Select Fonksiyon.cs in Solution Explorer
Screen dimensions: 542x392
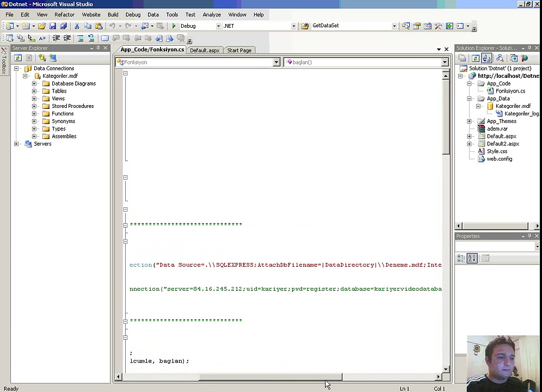click(x=510, y=91)
